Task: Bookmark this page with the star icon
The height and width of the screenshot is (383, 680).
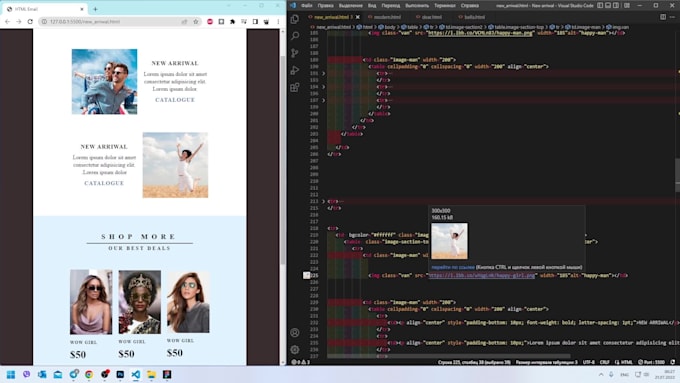Action: (196, 21)
